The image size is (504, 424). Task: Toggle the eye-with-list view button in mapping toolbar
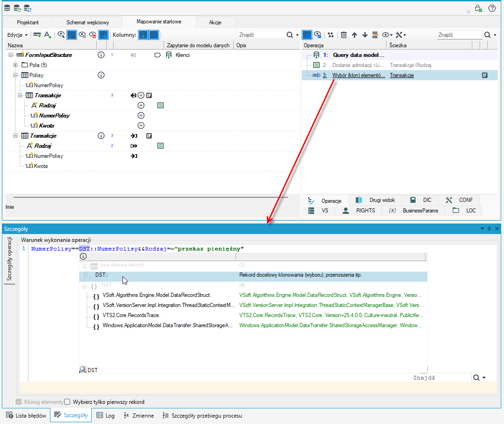pyautogui.click(x=82, y=35)
